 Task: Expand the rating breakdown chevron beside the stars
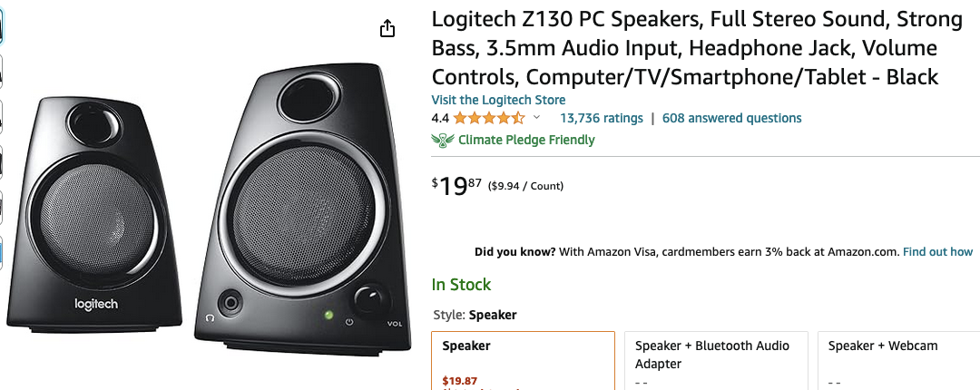(x=536, y=118)
